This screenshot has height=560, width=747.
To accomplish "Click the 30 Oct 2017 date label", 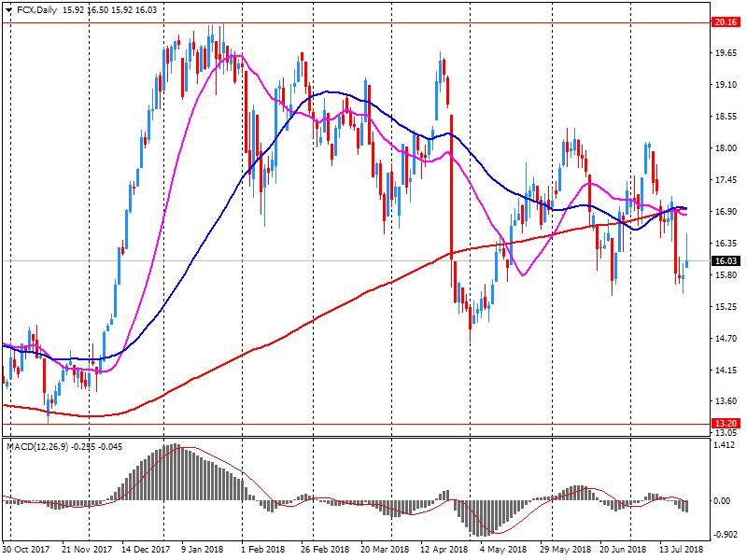I will click(x=26, y=550).
